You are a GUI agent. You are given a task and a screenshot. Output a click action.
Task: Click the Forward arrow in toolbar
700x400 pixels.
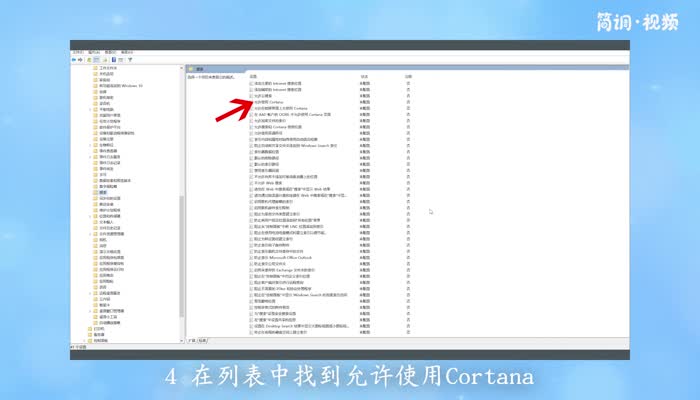pyautogui.click(x=80, y=60)
